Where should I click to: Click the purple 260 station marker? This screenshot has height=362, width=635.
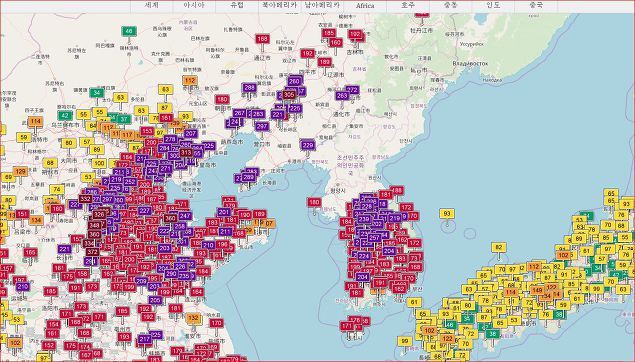point(294,81)
